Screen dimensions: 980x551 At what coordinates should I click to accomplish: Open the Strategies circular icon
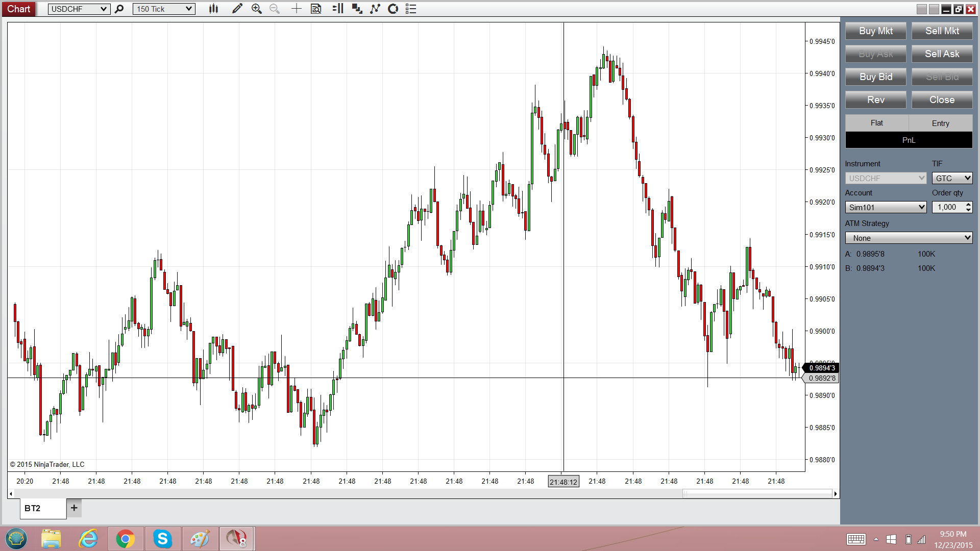[393, 9]
